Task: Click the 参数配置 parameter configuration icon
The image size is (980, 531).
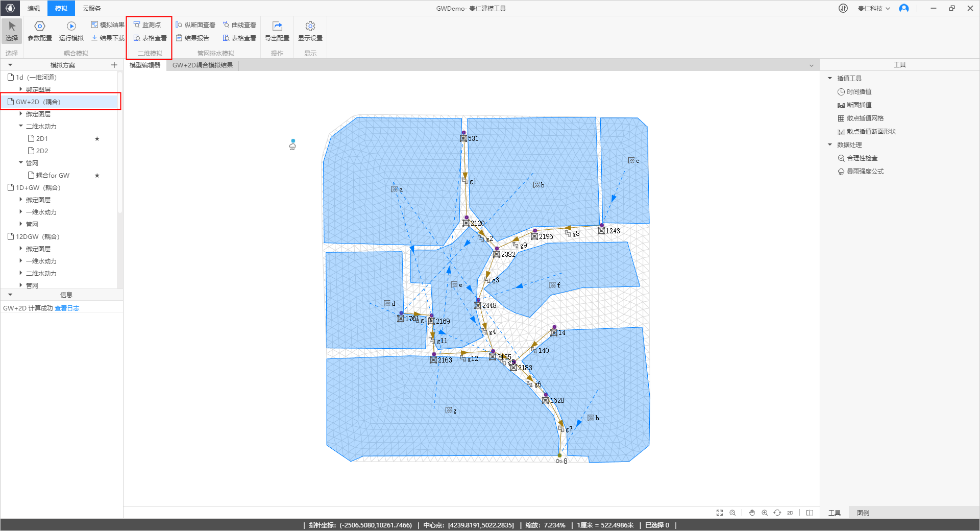Action: tap(39, 27)
